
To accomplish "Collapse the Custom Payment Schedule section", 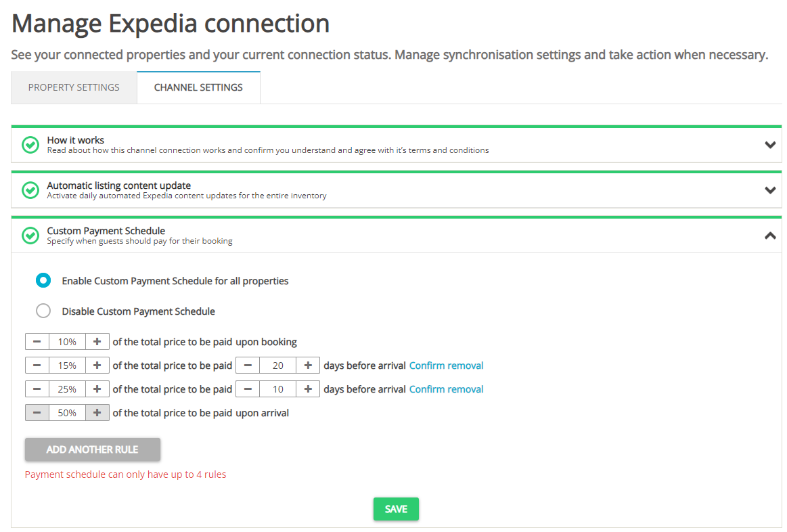I will point(769,236).
